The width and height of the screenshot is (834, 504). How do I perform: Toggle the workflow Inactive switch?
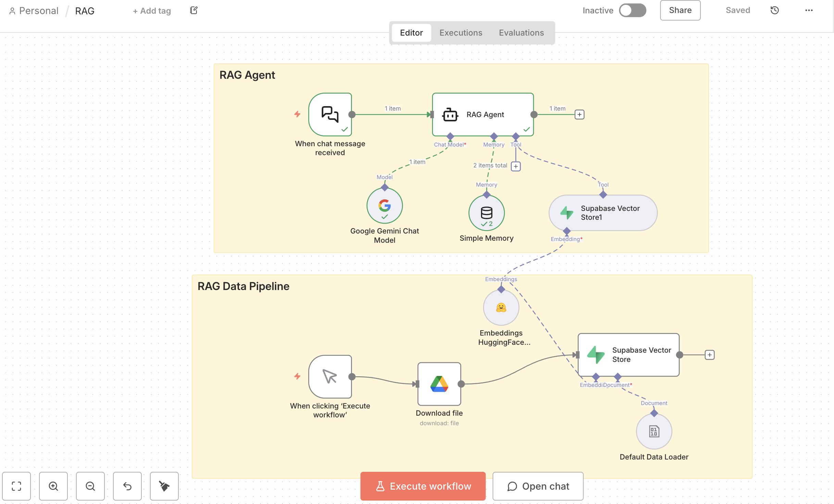(x=632, y=10)
